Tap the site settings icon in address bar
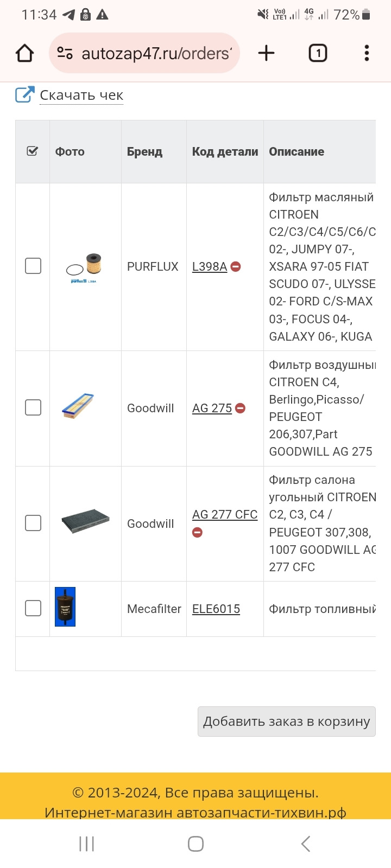 pyautogui.click(x=65, y=53)
